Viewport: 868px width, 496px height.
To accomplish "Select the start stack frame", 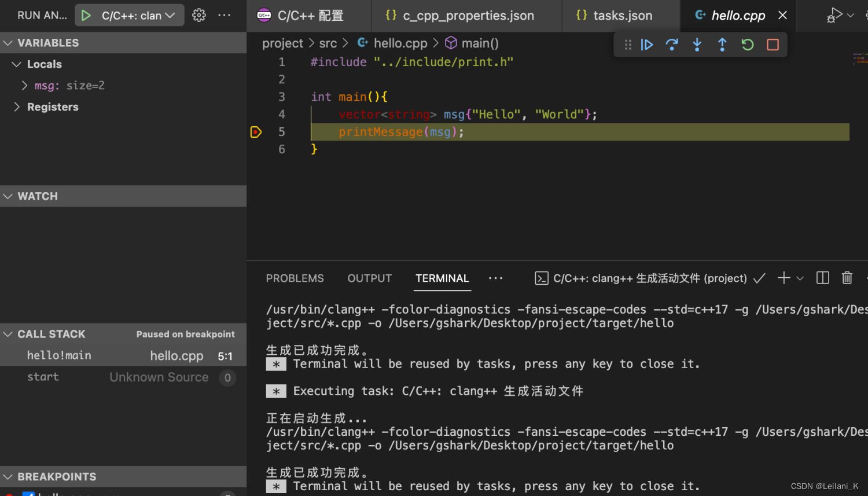I will point(123,377).
